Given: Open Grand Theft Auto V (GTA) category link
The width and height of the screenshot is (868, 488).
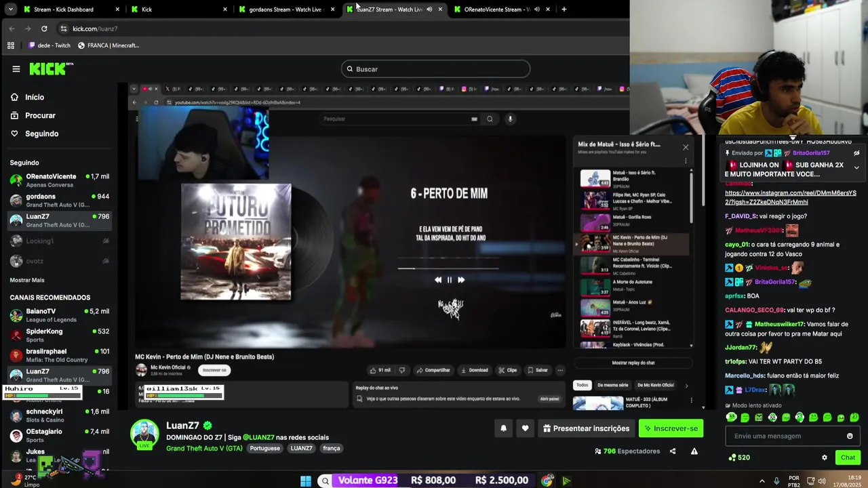Looking at the screenshot, I should coord(204,448).
